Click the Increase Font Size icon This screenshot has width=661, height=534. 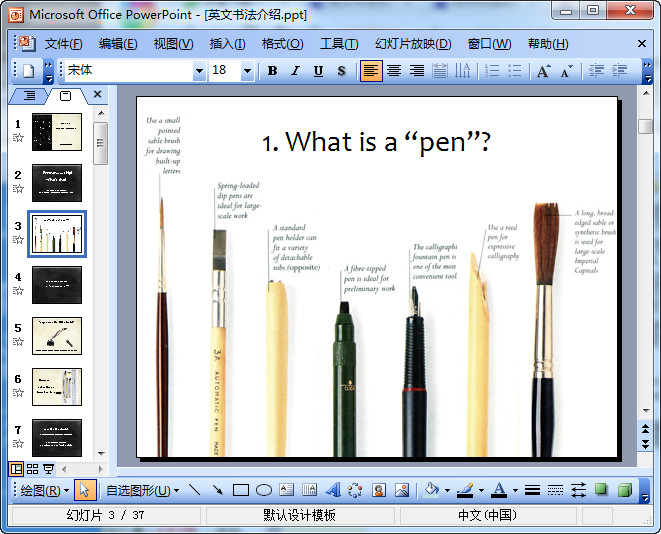click(543, 71)
